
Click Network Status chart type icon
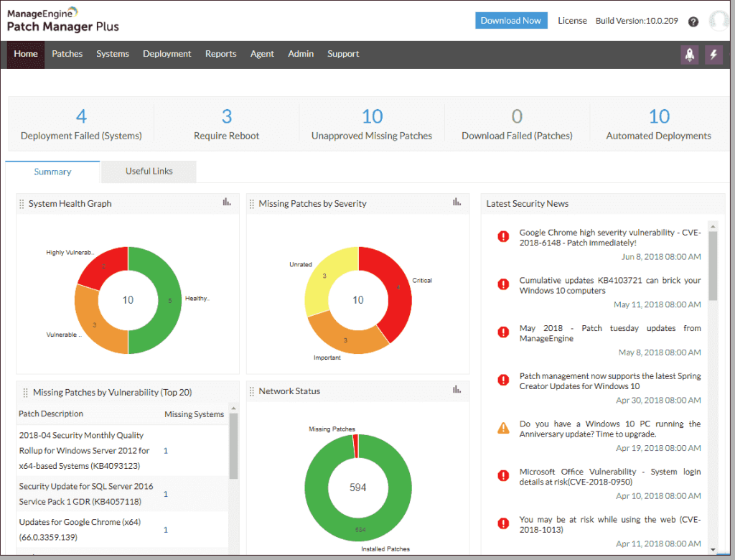457,390
